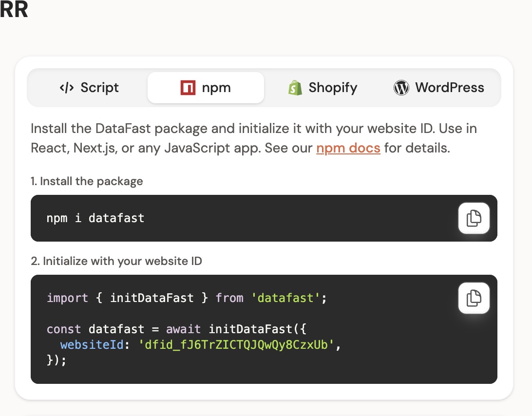Switch to the Script tab
The image size is (532, 416).
89,88
